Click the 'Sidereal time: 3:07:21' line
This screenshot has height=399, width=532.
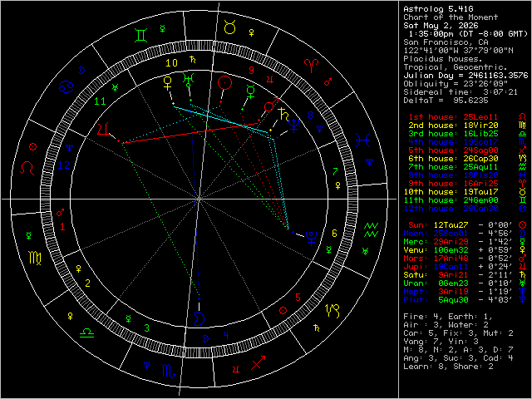click(461, 92)
